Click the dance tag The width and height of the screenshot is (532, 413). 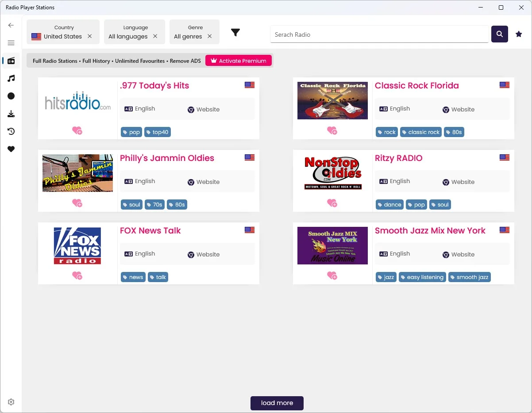[389, 204]
